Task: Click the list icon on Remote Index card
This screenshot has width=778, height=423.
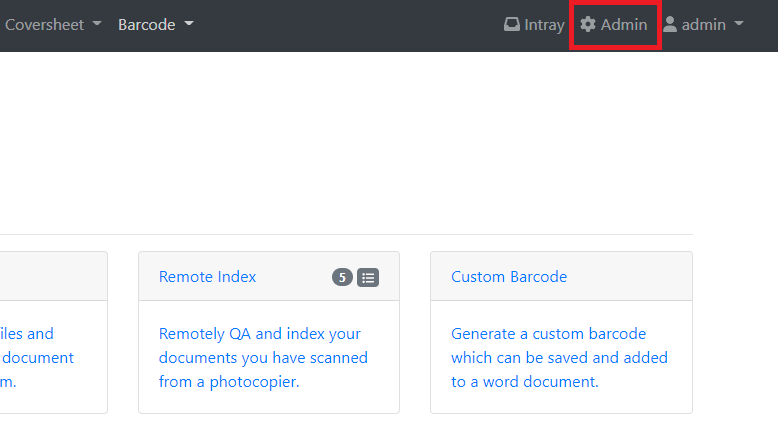Action: 368,277
